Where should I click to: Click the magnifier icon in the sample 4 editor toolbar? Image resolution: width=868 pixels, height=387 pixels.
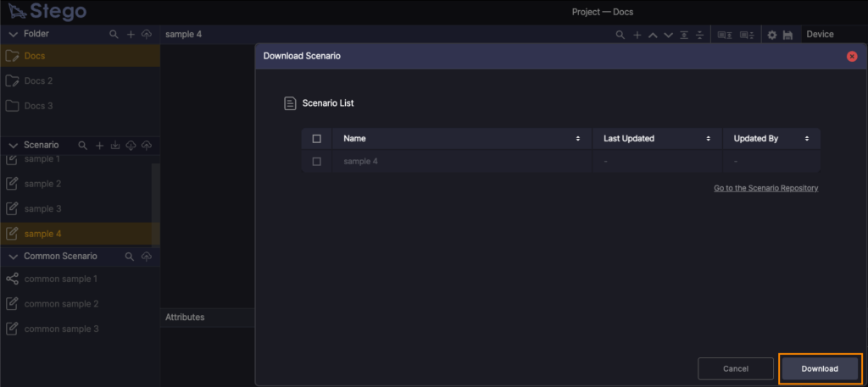pos(620,35)
